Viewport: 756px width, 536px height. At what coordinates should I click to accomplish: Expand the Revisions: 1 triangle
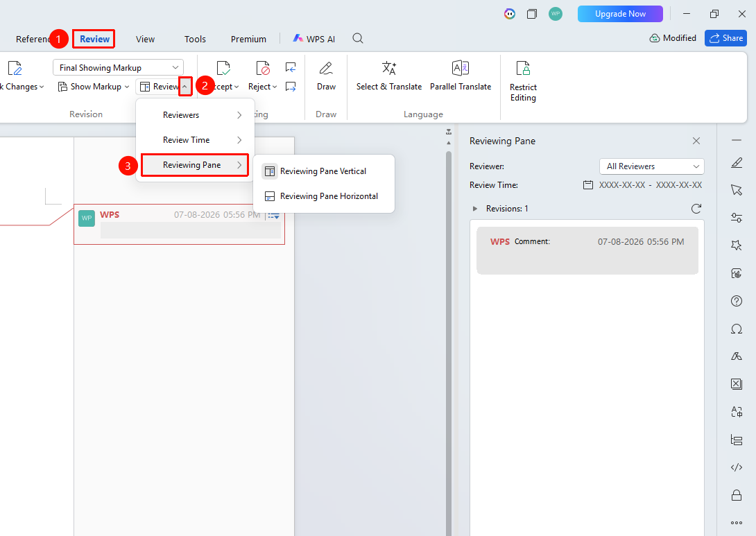coord(475,209)
